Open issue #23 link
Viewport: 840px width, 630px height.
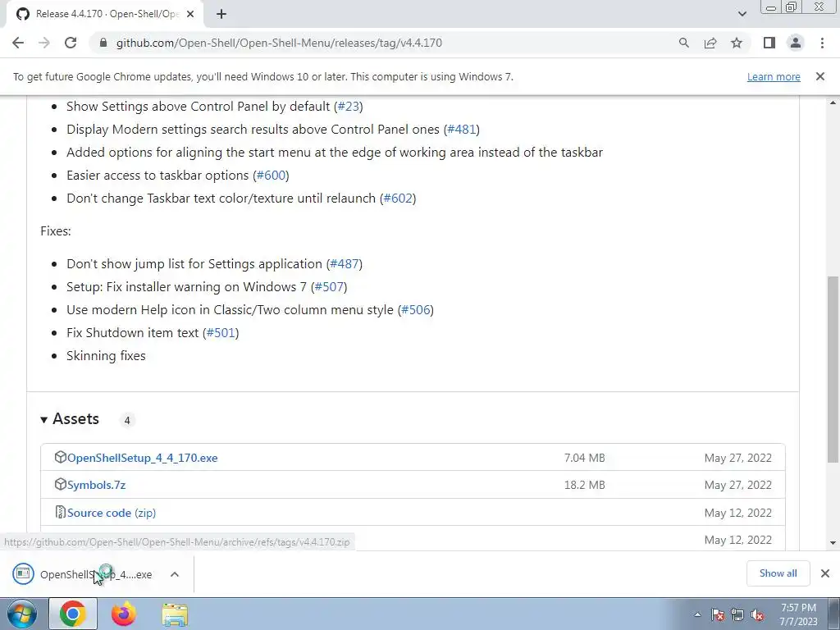[348, 106]
